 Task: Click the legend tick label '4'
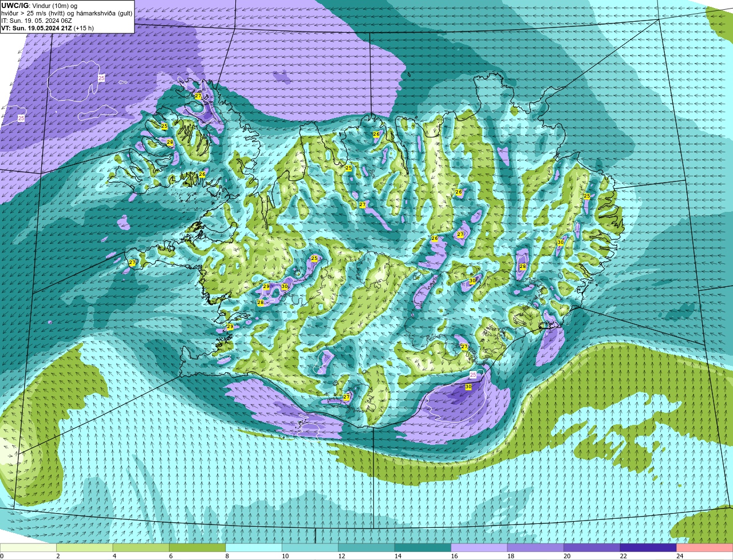(x=114, y=556)
